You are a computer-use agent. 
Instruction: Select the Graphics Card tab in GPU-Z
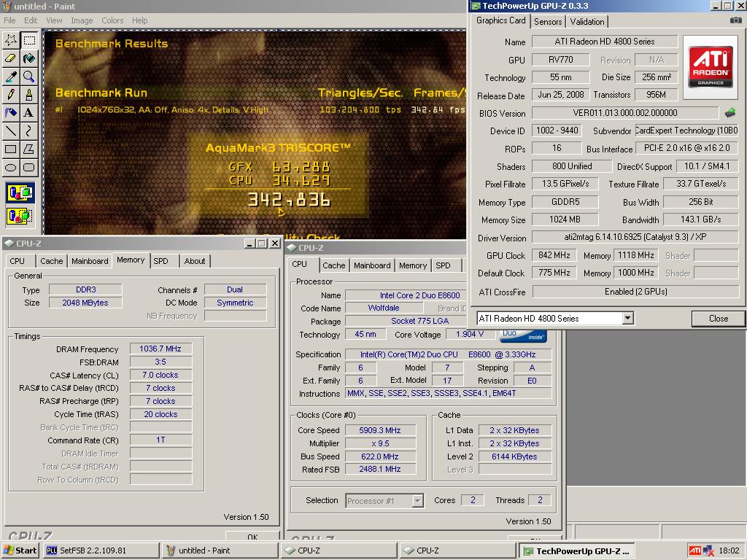pos(500,20)
